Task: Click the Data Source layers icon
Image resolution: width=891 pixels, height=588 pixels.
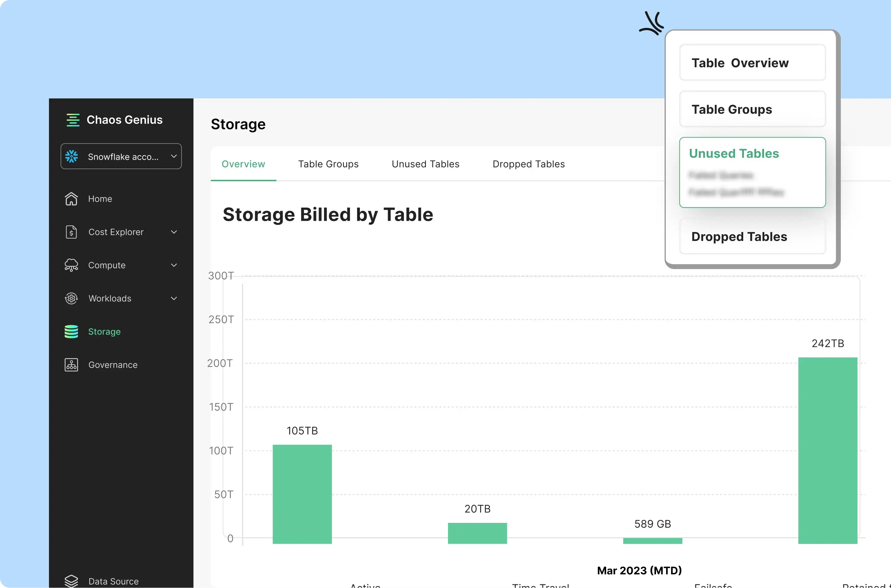Action: [71, 581]
